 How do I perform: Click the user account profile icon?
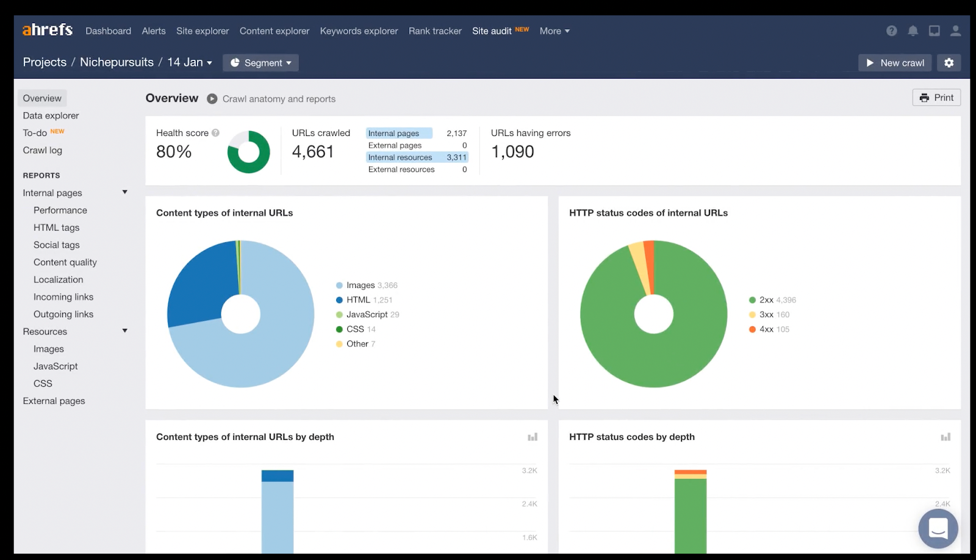point(955,31)
